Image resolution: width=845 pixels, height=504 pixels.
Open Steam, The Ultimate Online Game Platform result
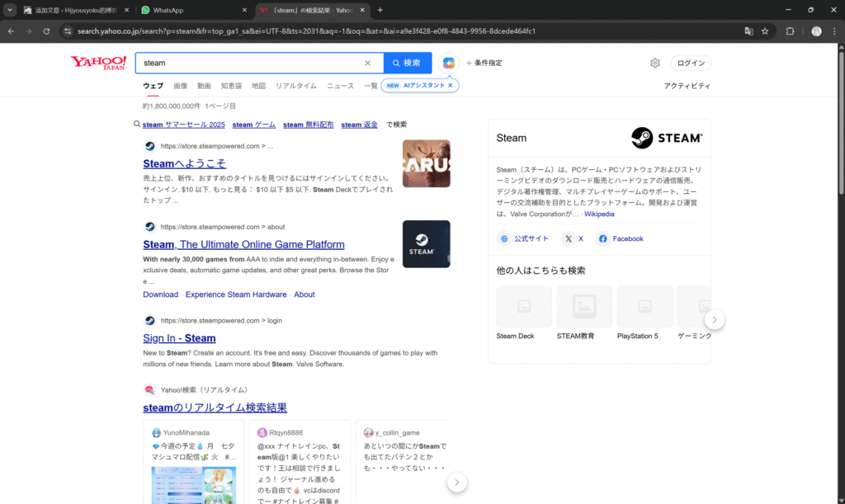243,244
